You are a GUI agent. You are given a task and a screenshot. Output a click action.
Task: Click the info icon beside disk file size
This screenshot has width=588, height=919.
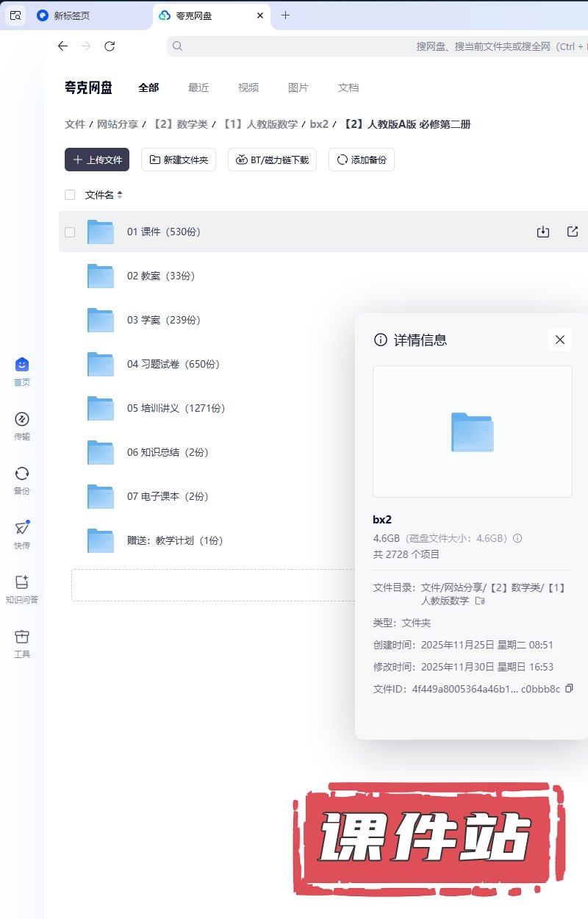[517, 538]
